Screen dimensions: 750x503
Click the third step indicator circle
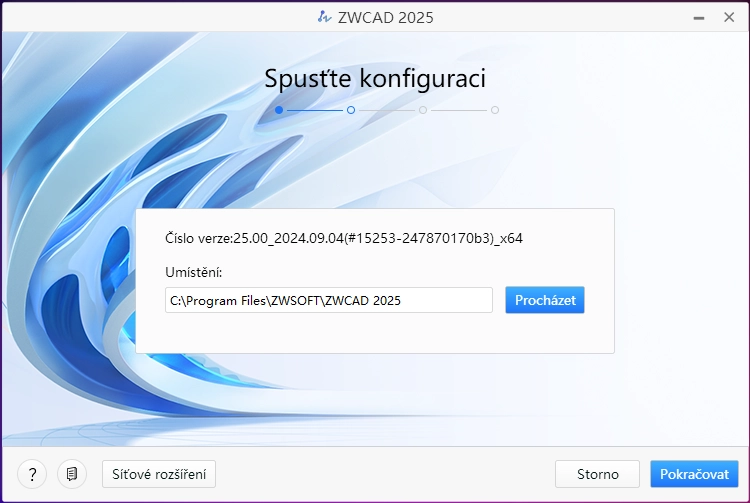[423, 110]
